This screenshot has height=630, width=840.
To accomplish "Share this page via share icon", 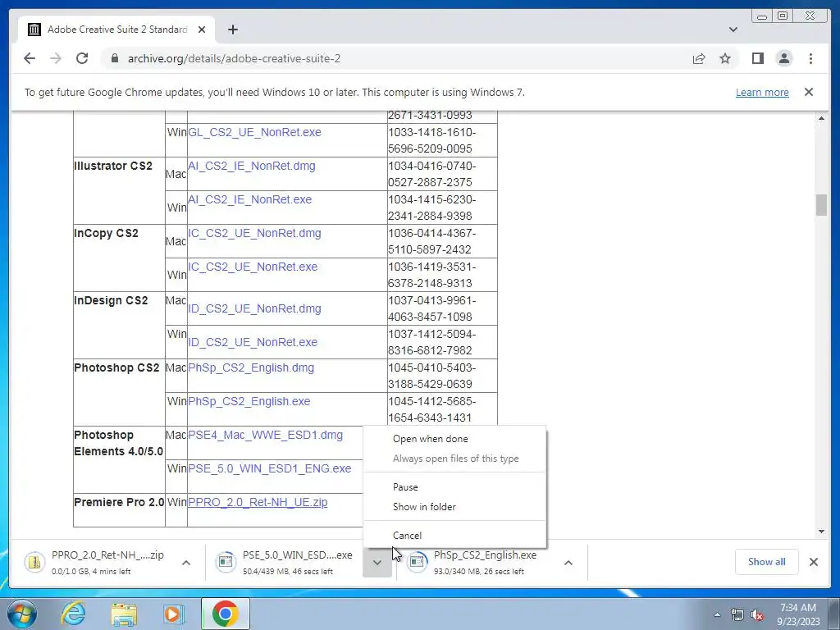I will (699, 58).
